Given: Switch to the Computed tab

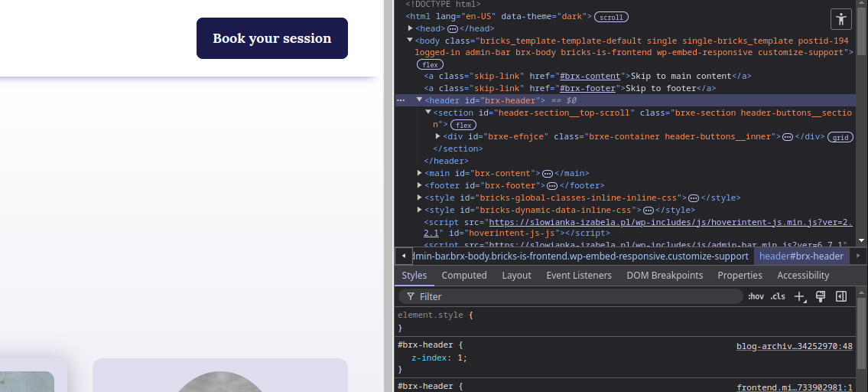Looking at the screenshot, I should pos(464,276).
